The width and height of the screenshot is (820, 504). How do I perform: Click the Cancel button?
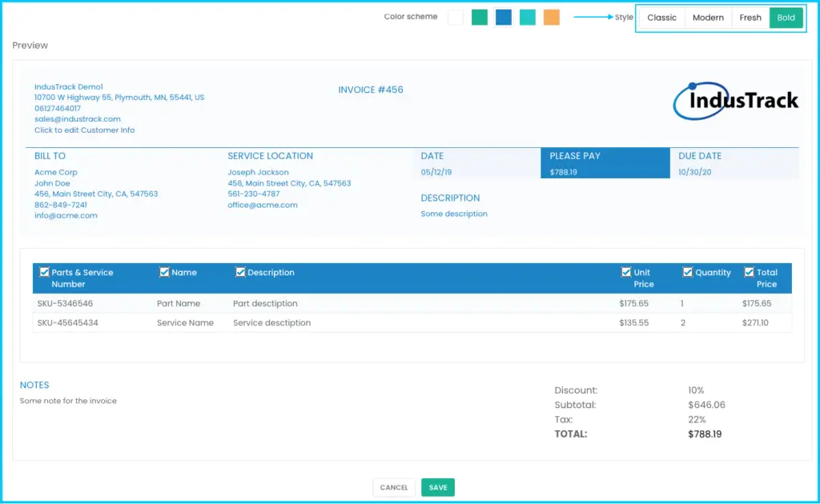pyautogui.click(x=394, y=487)
